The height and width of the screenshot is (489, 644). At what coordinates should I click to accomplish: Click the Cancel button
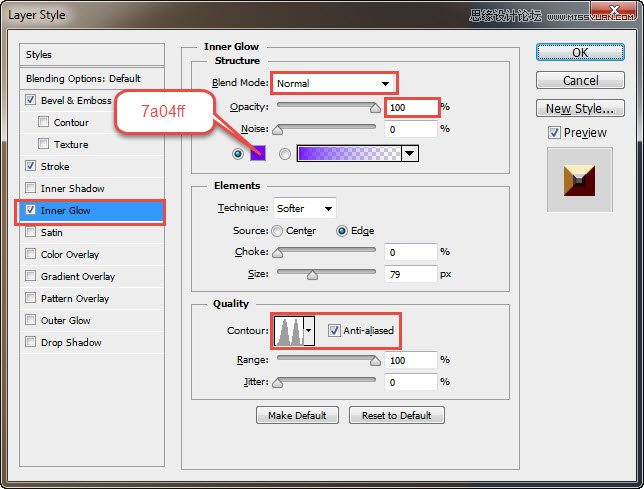click(x=580, y=80)
